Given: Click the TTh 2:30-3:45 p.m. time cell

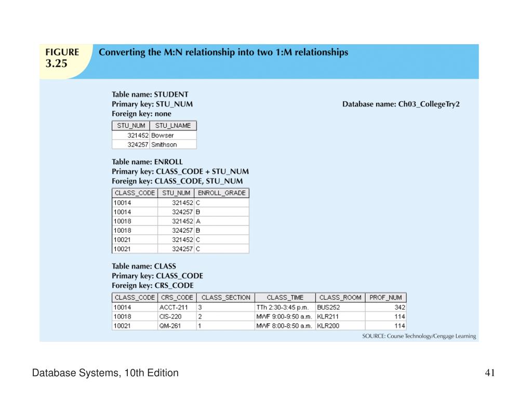Looking at the screenshot, I should [285, 307].
